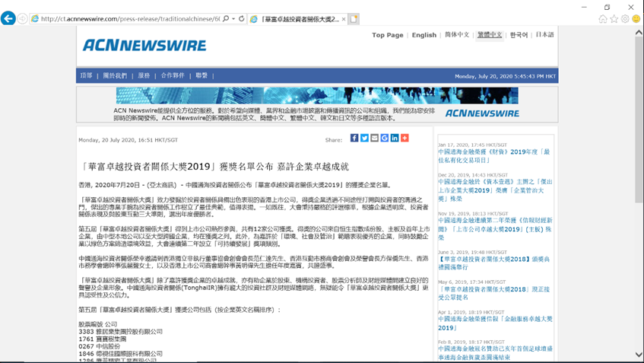The width and height of the screenshot is (644, 363).
Task: Click stock row 1761 寶寶樹集團
Action: click(103, 339)
